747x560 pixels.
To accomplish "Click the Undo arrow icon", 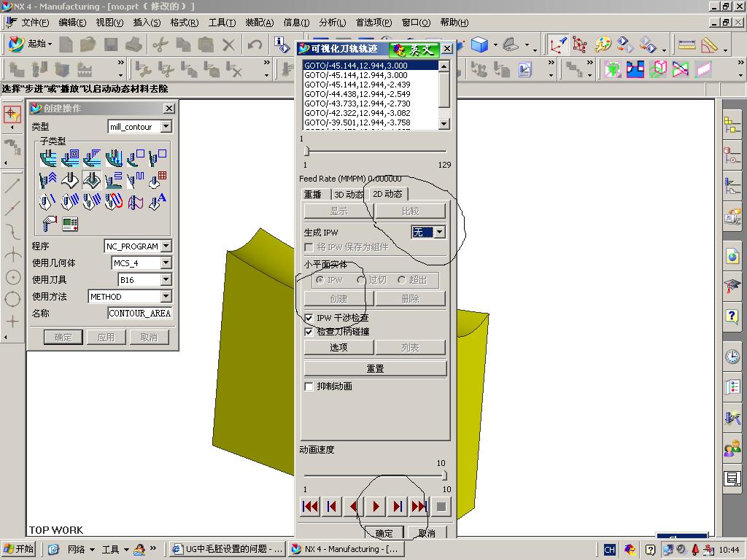I will (x=255, y=44).
